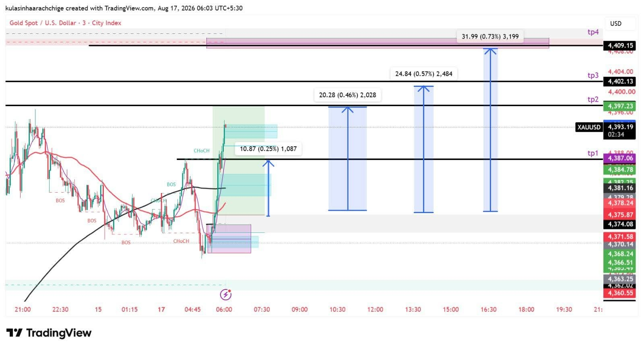Click the 18:00 time axis label
The width and height of the screenshot is (644, 349).
[526, 309]
